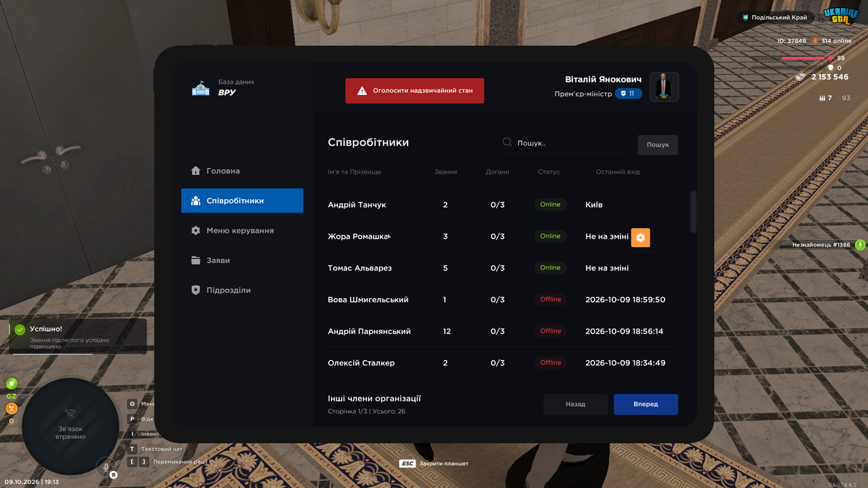Click the green mic icon beside Незнайомець #1366
The image size is (868, 488).
pyautogui.click(x=860, y=245)
